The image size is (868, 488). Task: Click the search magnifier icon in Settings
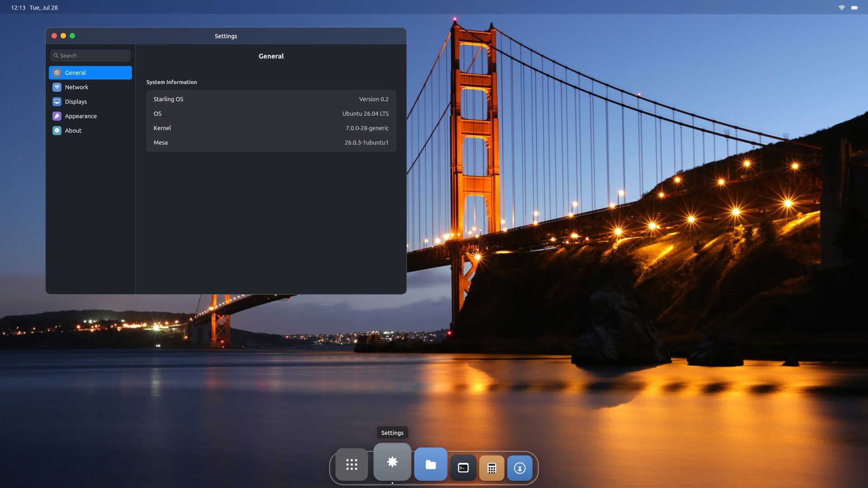click(x=56, y=56)
